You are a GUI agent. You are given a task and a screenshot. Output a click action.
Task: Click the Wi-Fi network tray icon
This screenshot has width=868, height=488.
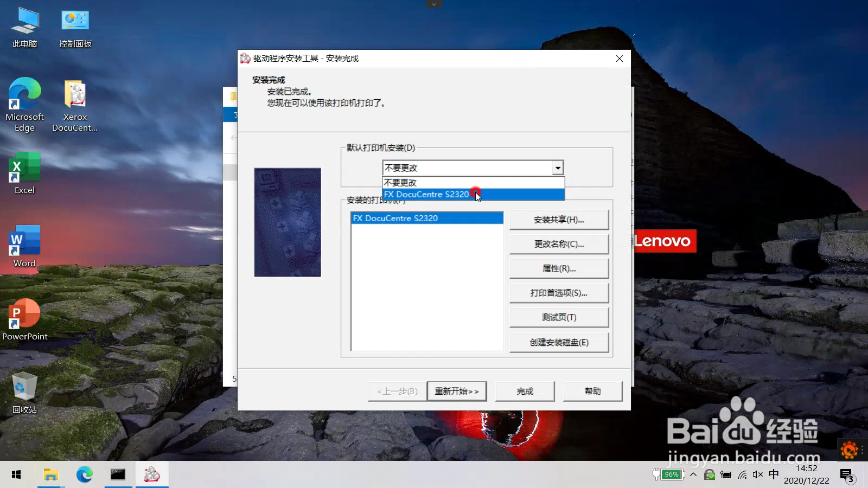743,475
